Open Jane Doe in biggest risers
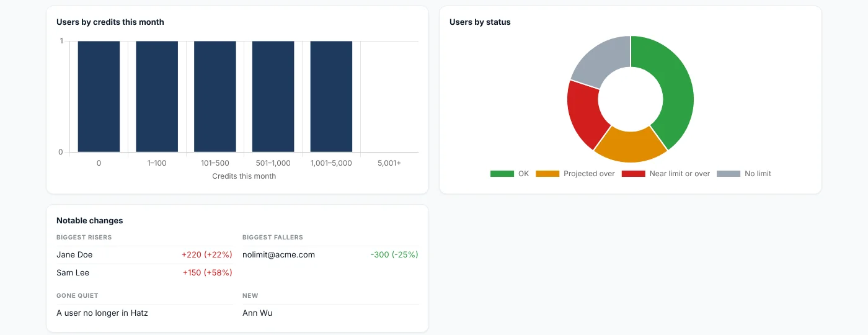The width and height of the screenshot is (868, 335). [x=74, y=254]
